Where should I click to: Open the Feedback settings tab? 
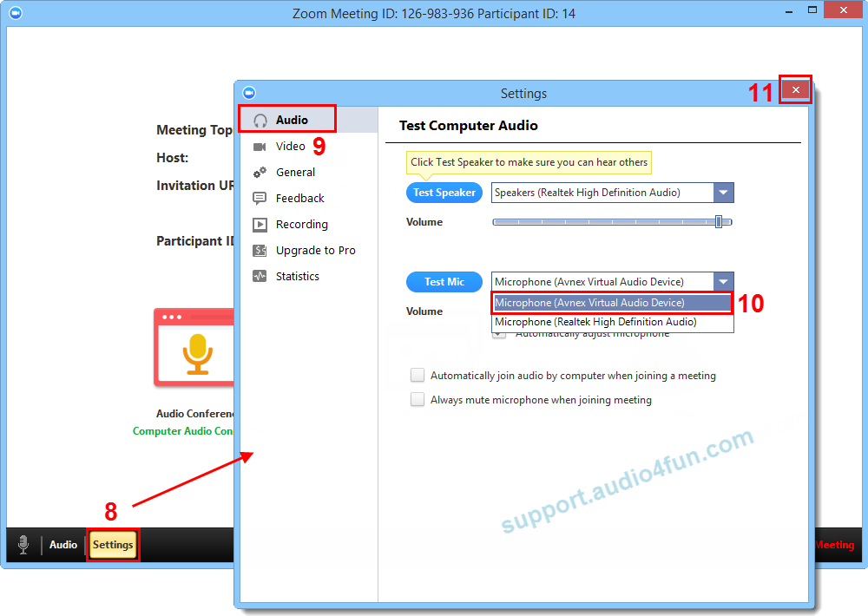coord(308,198)
